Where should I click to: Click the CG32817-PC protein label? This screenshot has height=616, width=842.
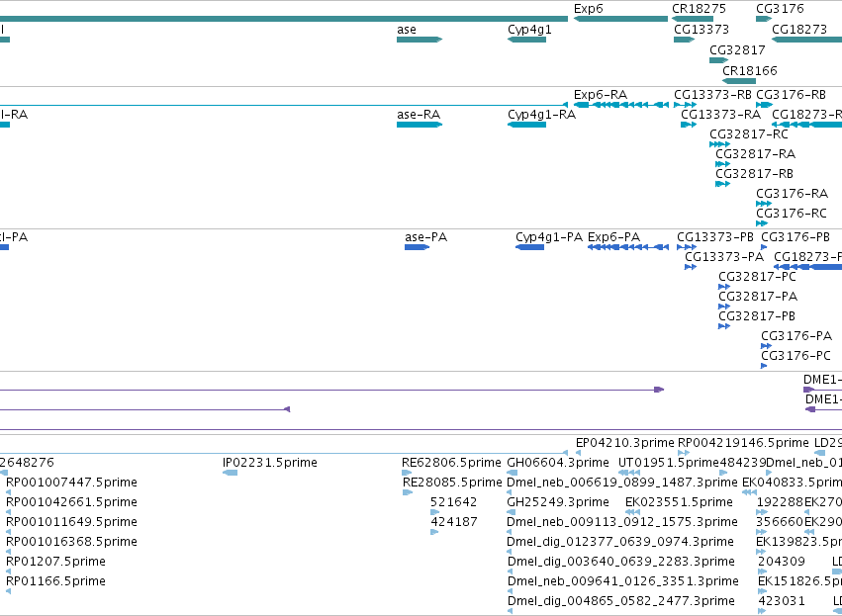coord(757,277)
